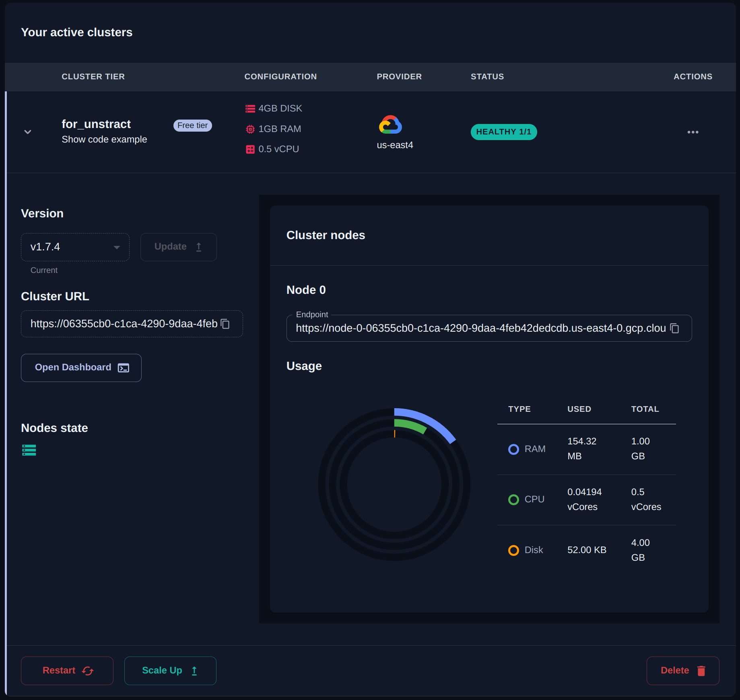
Task: Click the 154.32 MB RAM used value
Action: (x=582, y=449)
